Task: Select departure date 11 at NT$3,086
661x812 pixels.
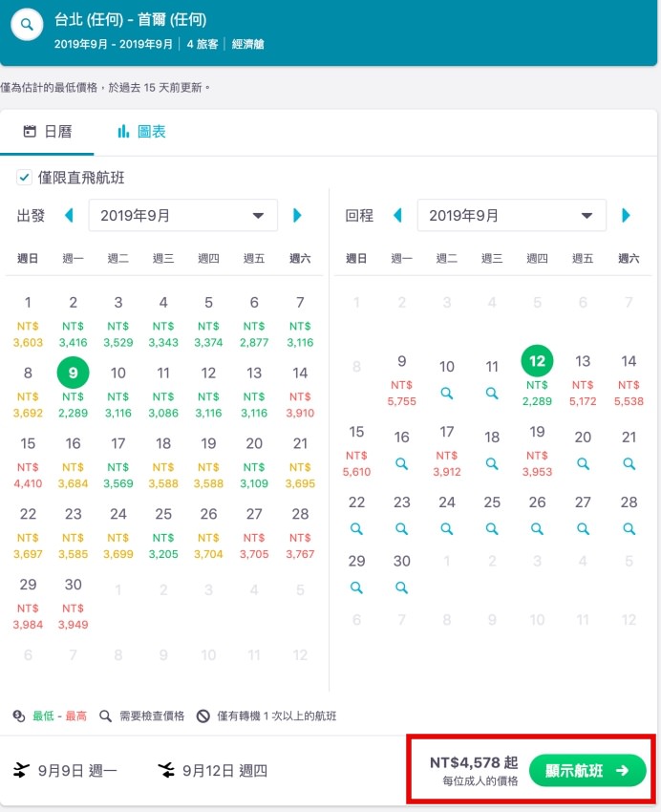Action: tap(163, 392)
